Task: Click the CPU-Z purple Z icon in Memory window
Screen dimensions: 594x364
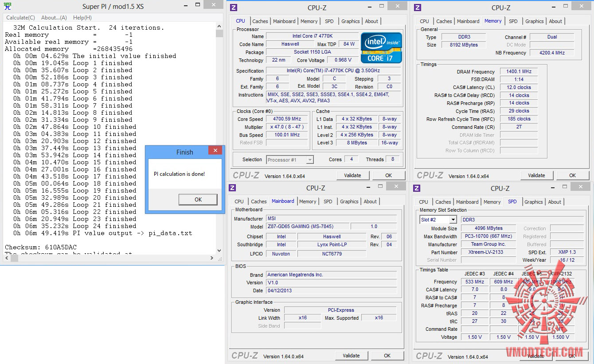Action: point(418,8)
